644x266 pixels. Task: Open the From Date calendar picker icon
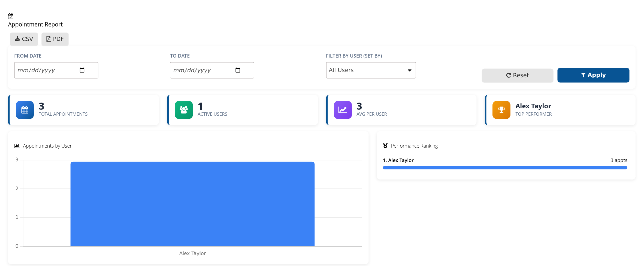(82, 70)
